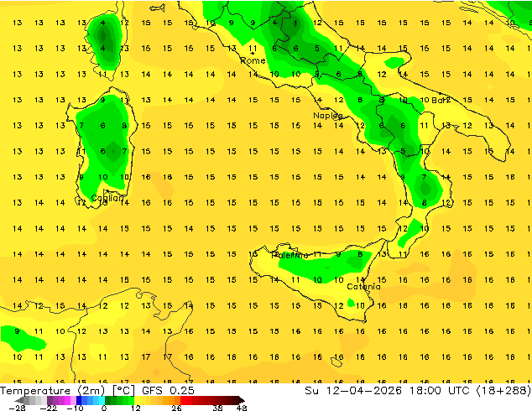
Task: Click the Bari city marker dot
Action: click(x=440, y=93)
